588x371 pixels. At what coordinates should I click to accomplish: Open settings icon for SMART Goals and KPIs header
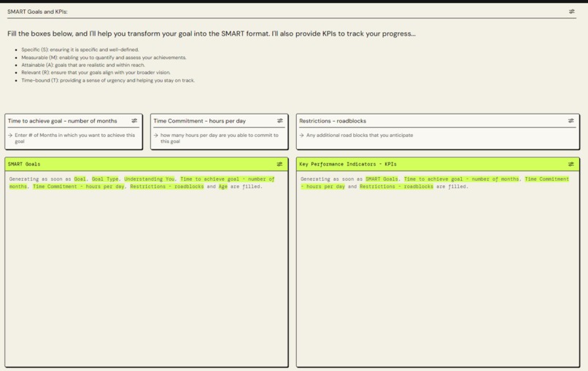(x=571, y=12)
